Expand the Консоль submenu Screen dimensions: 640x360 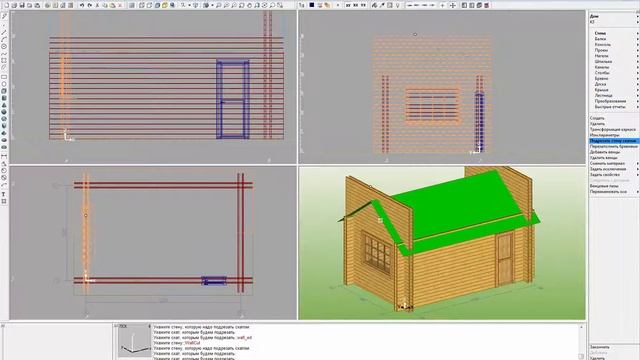616,44
